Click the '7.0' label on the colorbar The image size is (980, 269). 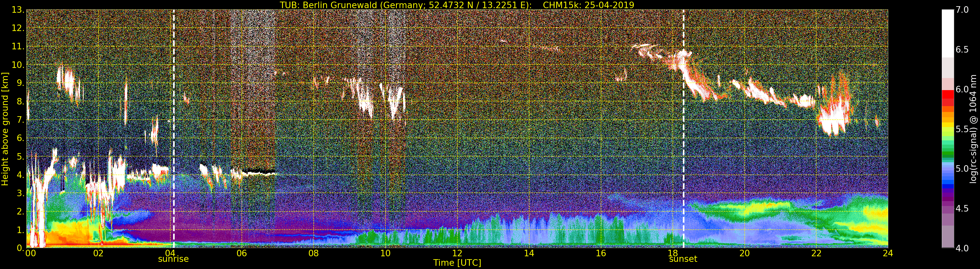click(x=962, y=10)
